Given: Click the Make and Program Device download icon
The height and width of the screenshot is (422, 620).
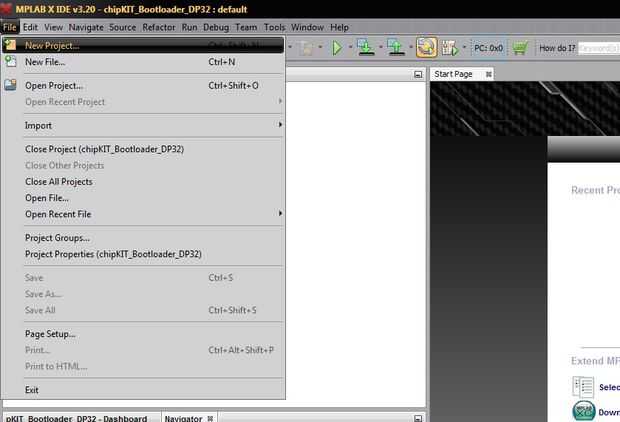Looking at the screenshot, I should click(366, 47).
